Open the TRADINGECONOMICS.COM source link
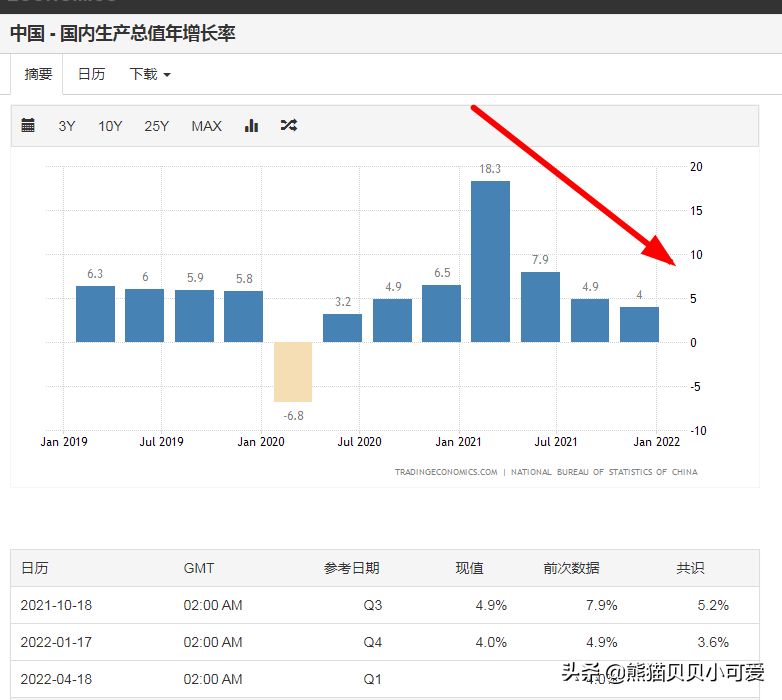Image resolution: width=782 pixels, height=700 pixels. coord(445,472)
